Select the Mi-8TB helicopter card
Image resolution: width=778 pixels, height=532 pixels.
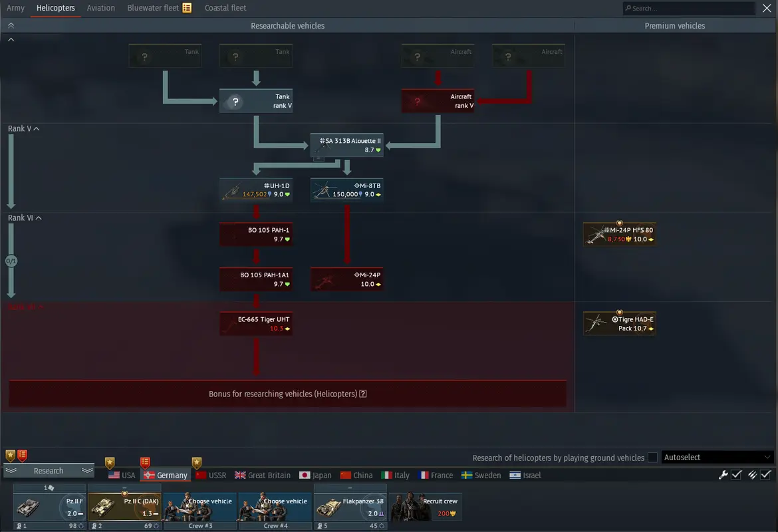(347, 190)
